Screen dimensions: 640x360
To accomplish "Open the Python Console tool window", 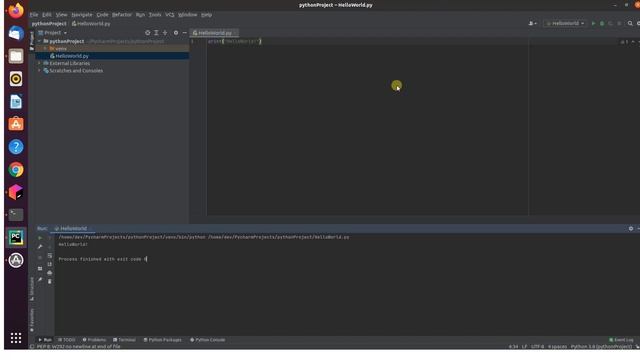I will click(208, 340).
